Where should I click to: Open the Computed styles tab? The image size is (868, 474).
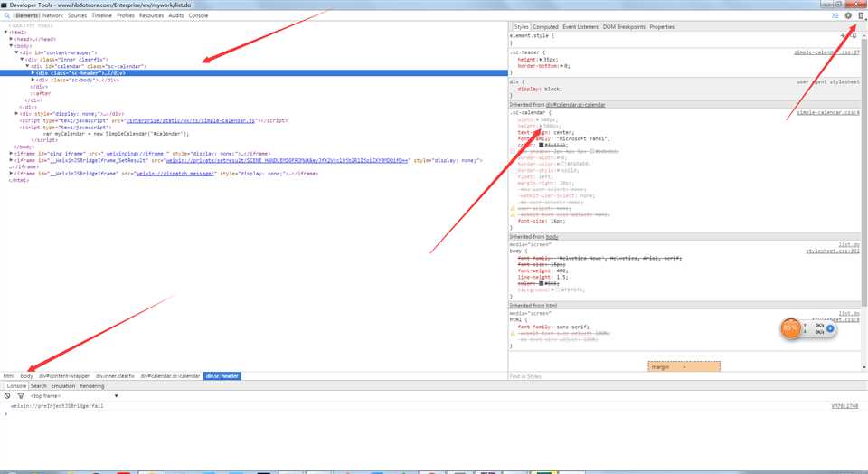pyautogui.click(x=545, y=26)
